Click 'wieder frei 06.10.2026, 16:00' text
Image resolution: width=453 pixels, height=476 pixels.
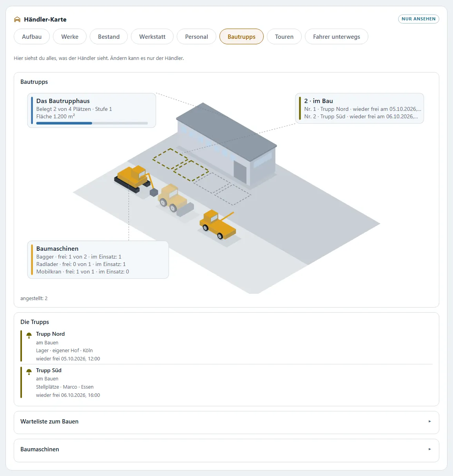(x=68, y=395)
